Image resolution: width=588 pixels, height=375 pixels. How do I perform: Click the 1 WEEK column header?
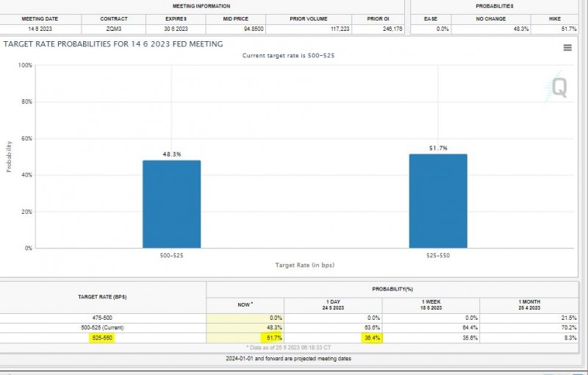[431, 305]
